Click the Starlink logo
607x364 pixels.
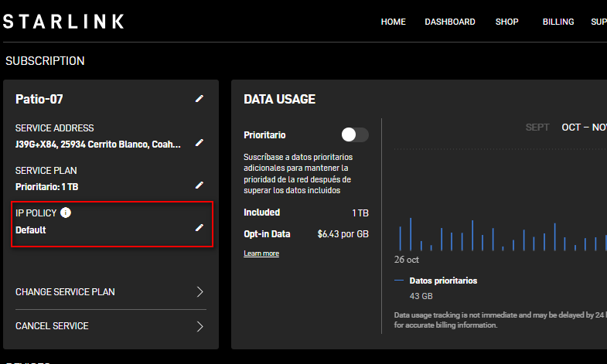point(63,22)
